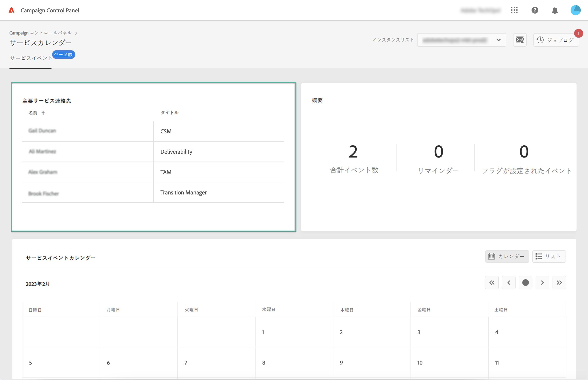Sort contacts by the 名前 column arrow
588x380 pixels.
click(x=43, y=113)
